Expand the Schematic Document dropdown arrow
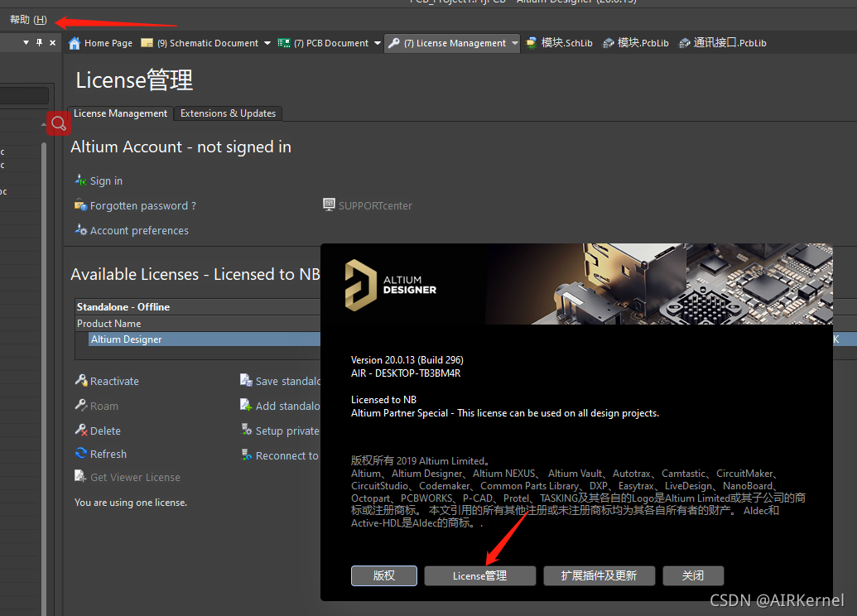This screenshot has height=616, width=857. coord(267,43)
